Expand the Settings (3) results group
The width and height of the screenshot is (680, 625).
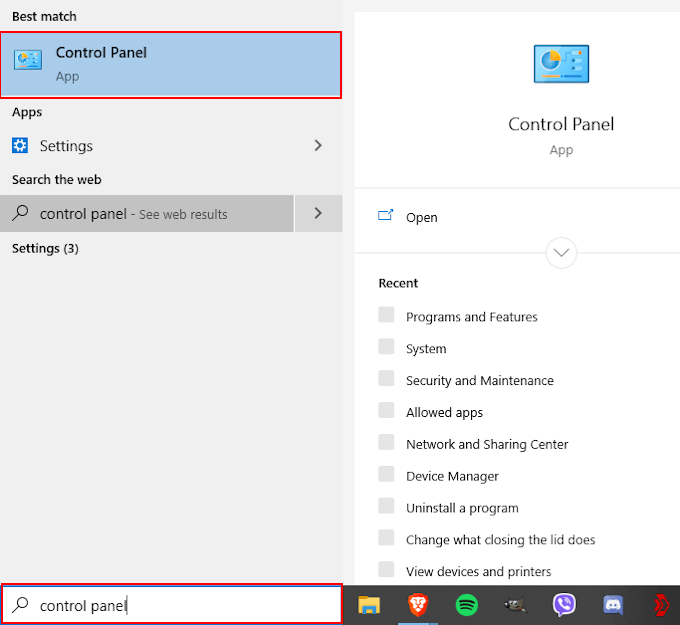tap(45, 248)
